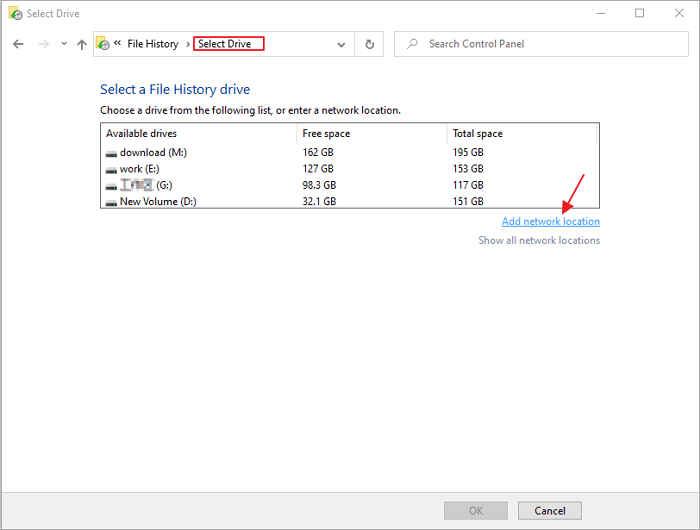
Task: Click the drive icon for work (E:)
Action: coord(111,169)
